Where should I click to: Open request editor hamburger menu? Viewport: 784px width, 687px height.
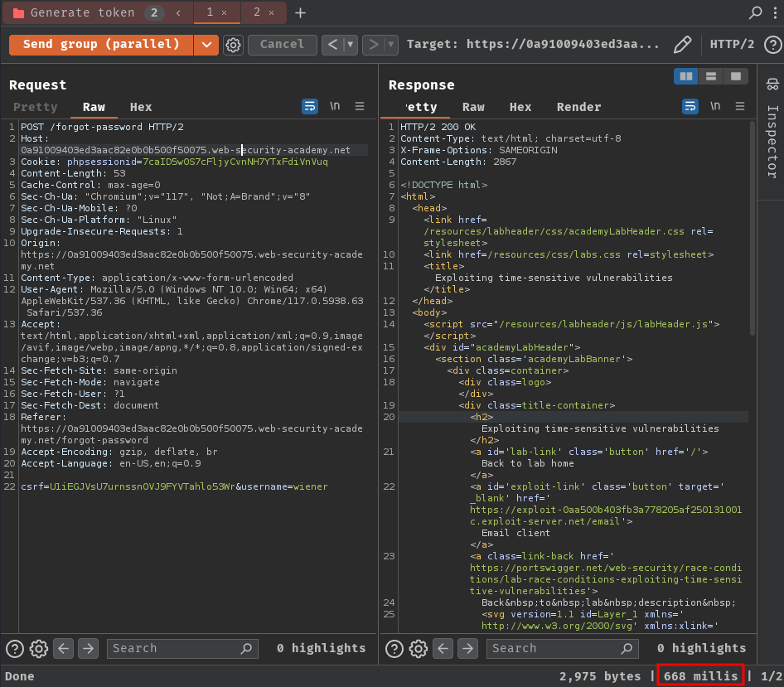[360, 106]
